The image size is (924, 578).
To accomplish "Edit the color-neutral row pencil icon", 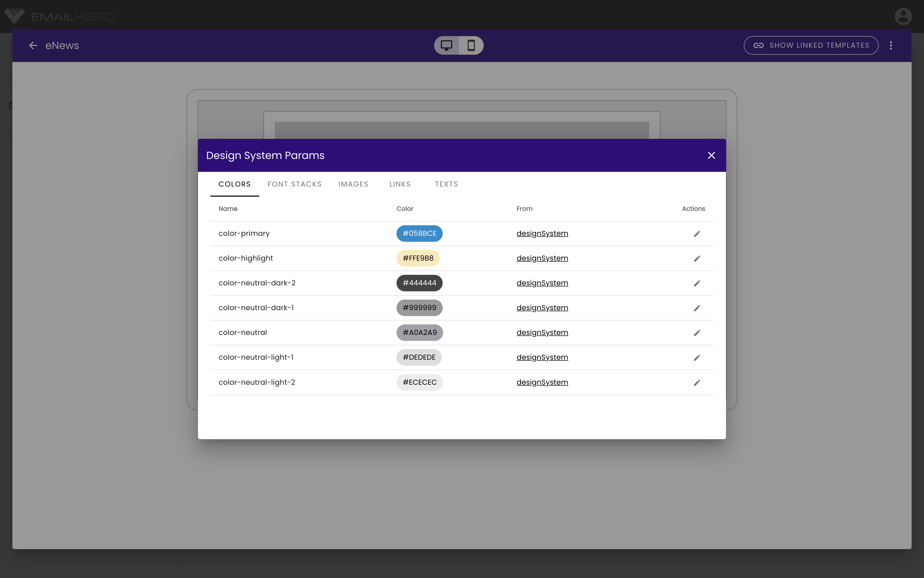I will (697, 333).
